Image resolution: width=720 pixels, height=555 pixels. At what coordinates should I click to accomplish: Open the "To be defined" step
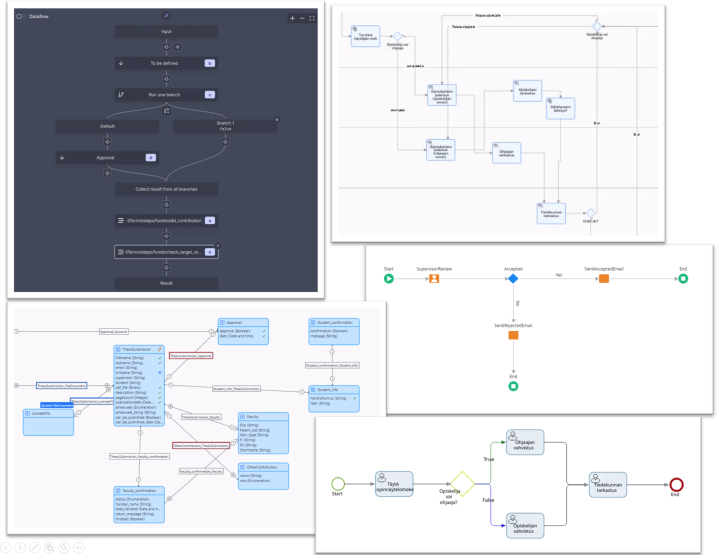pos(166,63)
